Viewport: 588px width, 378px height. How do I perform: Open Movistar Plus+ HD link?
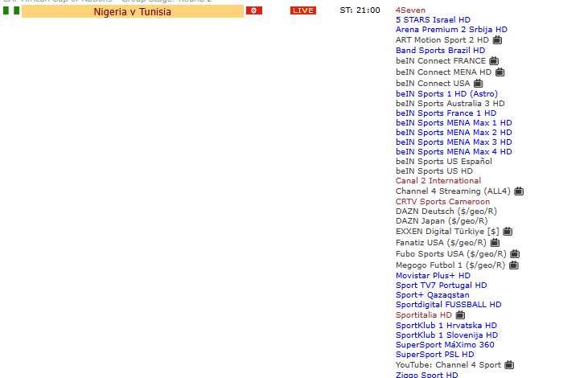[433, 275]
